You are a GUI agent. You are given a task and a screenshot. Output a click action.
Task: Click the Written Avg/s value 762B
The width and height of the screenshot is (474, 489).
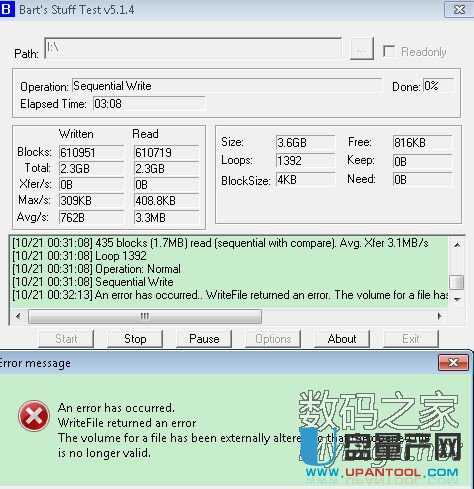92,217
